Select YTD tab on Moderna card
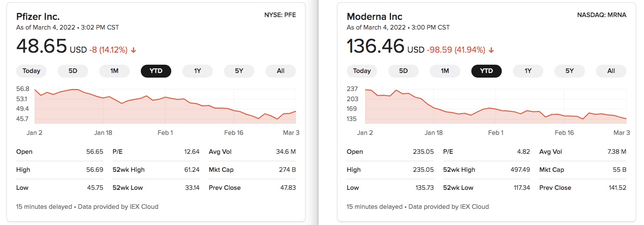The image size is (644, 225). click(487, 71)
